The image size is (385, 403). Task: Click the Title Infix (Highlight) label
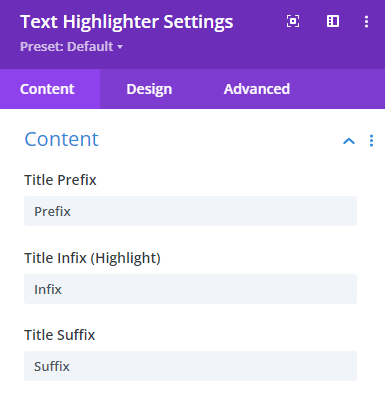pyautogui.click(x=92, y=258)
